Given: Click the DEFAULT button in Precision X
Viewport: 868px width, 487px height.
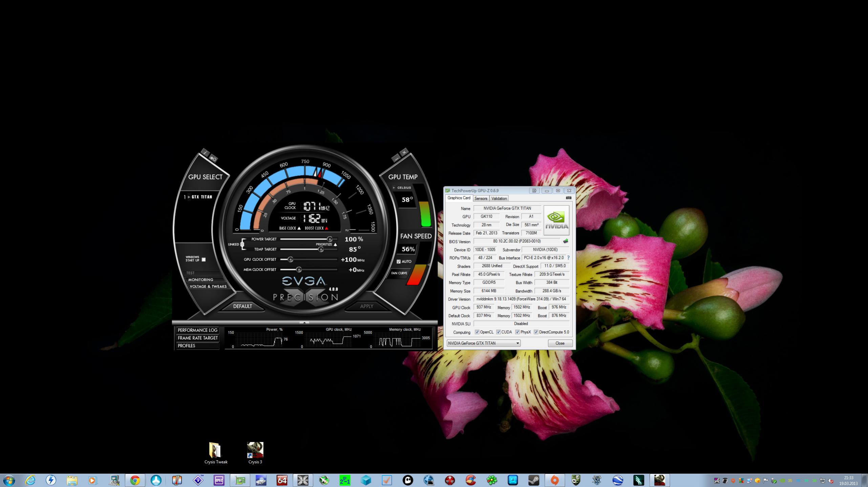Looking at the screenshot, I should pos(242,306).
